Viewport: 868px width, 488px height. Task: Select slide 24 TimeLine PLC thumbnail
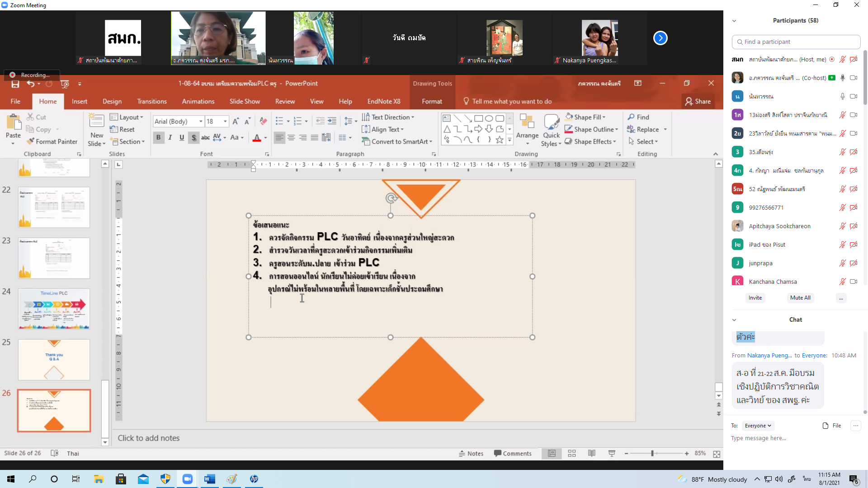pos(54,309)
